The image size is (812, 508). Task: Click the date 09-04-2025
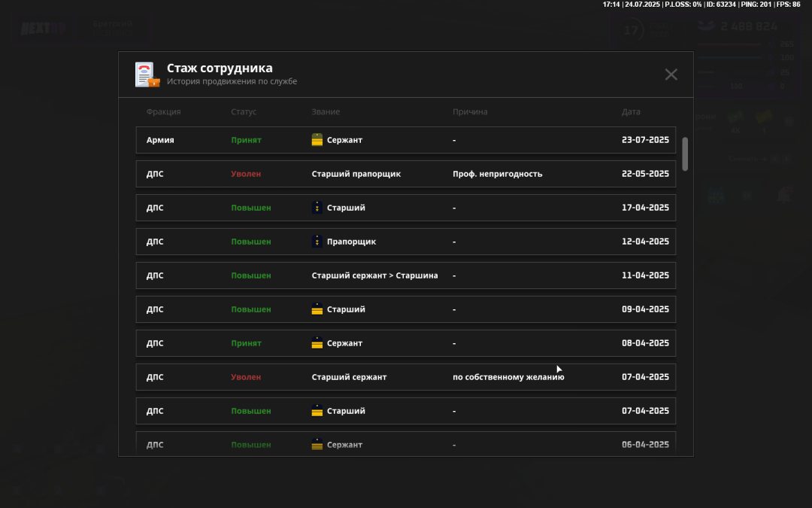click(x=645, y=309)
